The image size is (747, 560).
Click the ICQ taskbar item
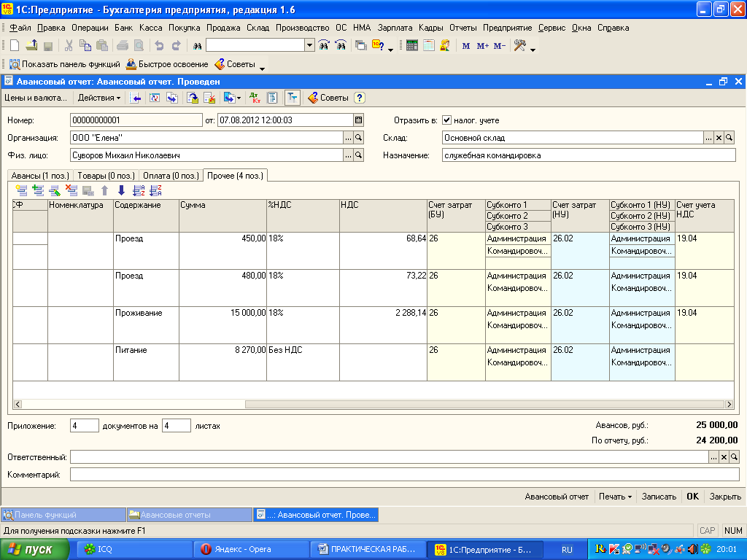click(134, 550)
